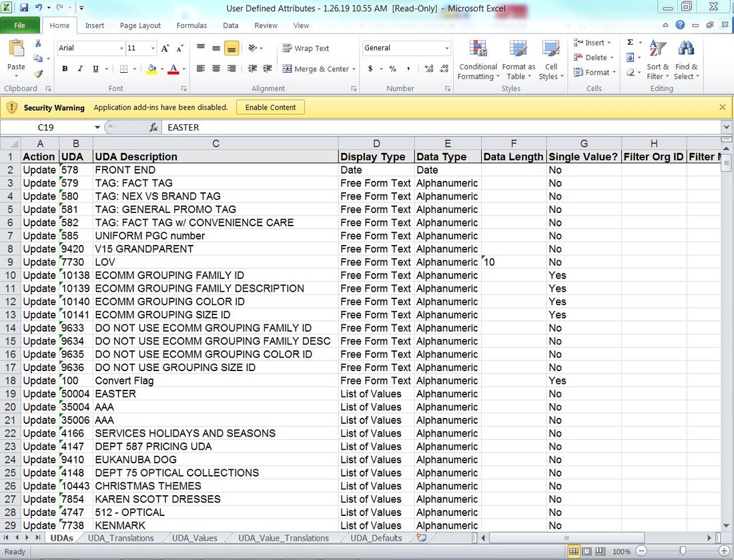Screen dimensions: 734x560
Task: Open Borders dropdown arrow
Action: pyautogui.click(x=134, y=69)
